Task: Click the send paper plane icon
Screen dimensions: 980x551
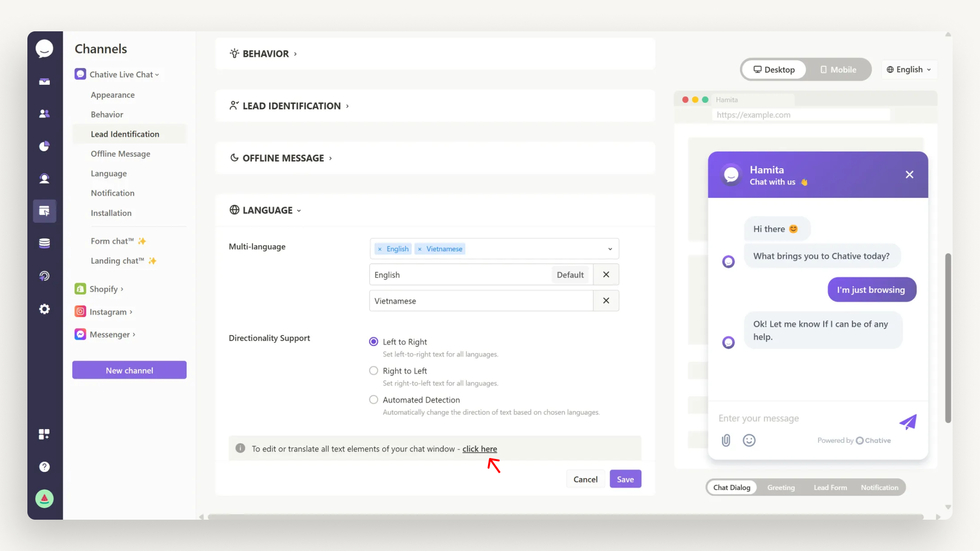Action: (908, 421)
